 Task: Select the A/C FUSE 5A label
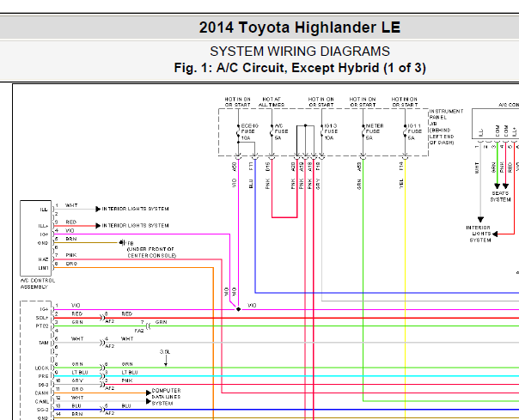point(281,131)
